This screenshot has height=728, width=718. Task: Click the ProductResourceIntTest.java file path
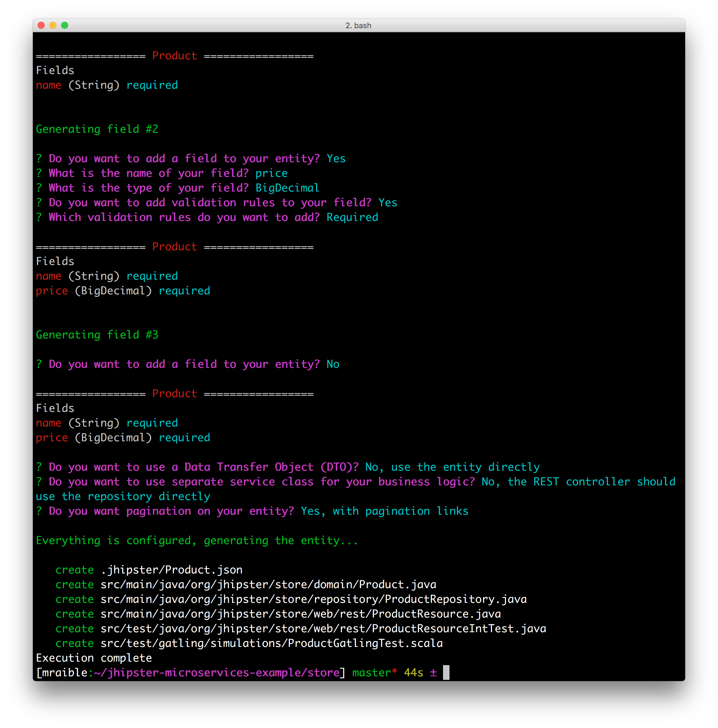coord(323,628)
